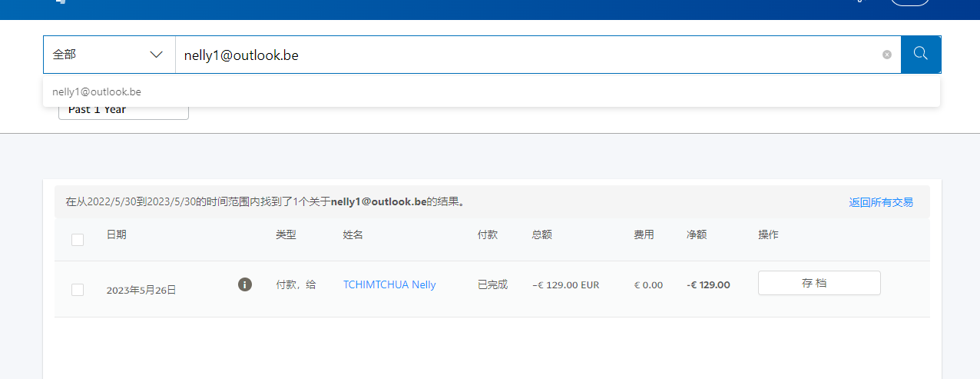
Task: Select the nelly1@outlook.be suggestion
Action: coord(492,91)
